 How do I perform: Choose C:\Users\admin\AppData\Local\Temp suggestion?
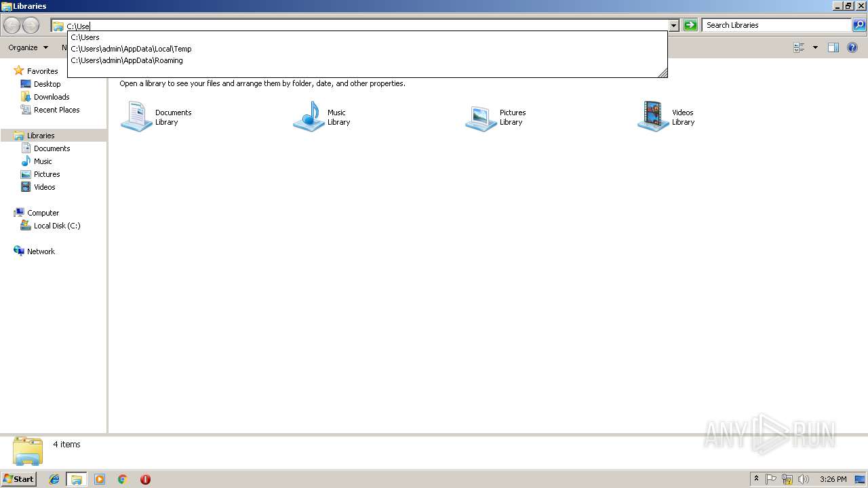pyautogui.click(x=367, y=49)
